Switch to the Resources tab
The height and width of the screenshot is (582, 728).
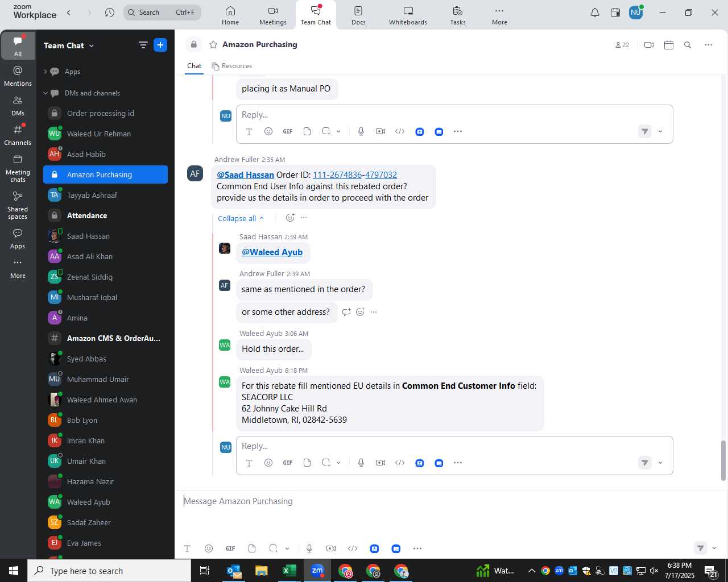[x=231, y=66]
